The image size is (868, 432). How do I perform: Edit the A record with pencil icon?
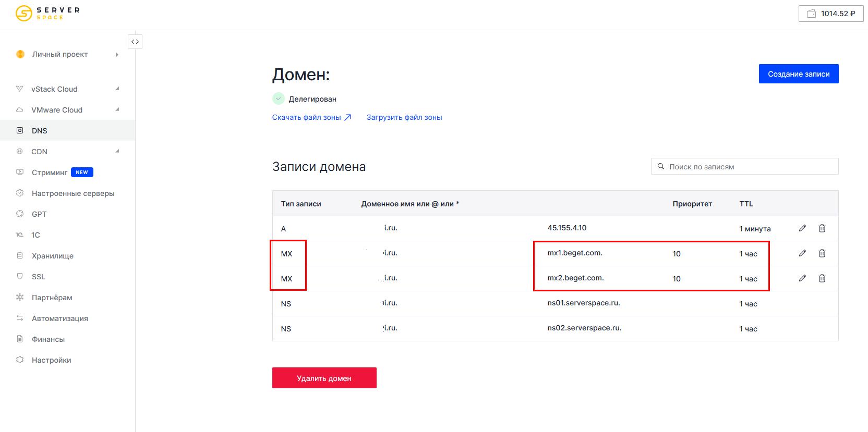pos(802,228)
